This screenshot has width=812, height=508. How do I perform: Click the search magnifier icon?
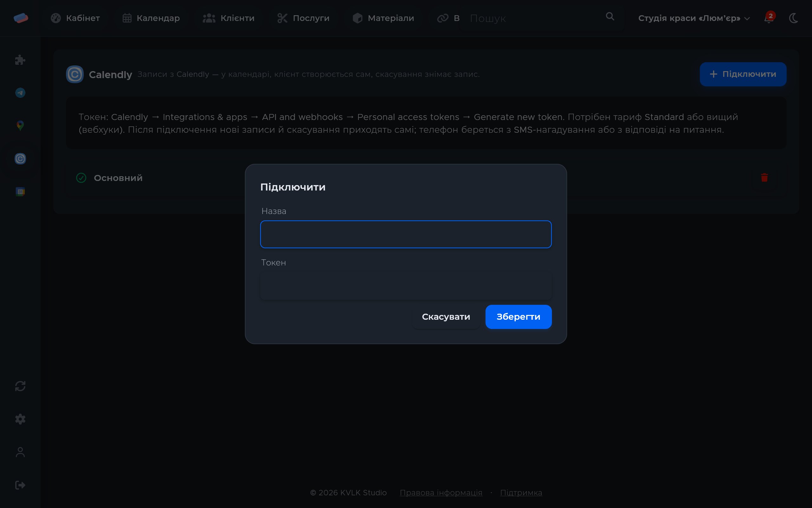pyautogui.click(x=610, y=17)
